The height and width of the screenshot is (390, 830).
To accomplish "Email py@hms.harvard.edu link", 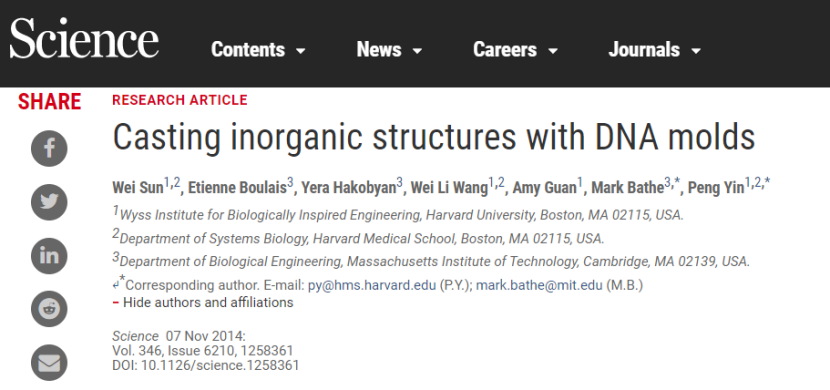I will pyautogui.click(x=372, y=286).
